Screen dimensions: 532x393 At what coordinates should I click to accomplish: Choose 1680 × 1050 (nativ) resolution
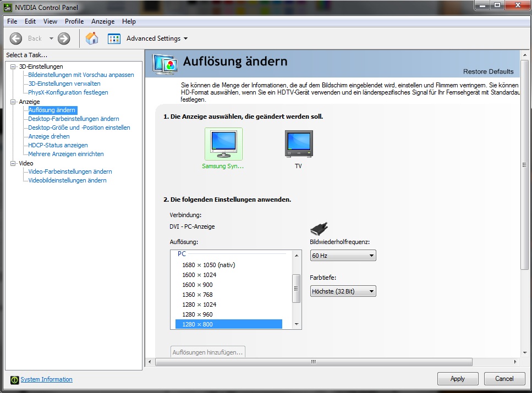pyautogui.click(x=209, y=265)
